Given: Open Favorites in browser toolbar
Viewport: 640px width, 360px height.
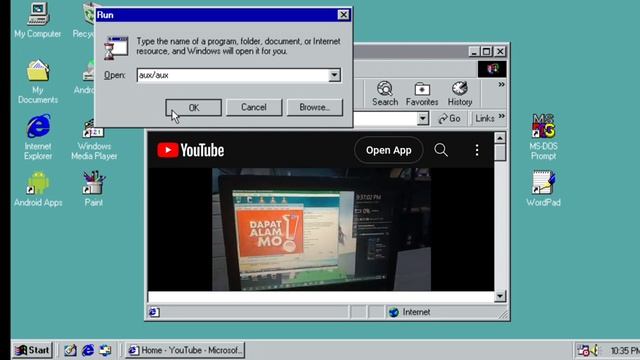Looking at the screenshot, I should coord(422,94).
